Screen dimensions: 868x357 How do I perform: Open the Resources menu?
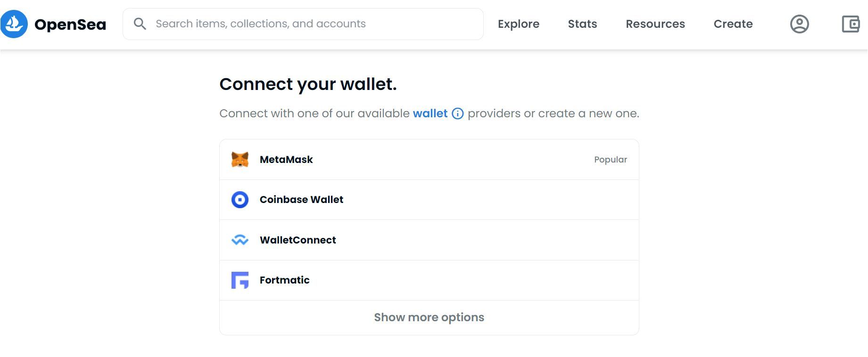(x=655, y=24)
